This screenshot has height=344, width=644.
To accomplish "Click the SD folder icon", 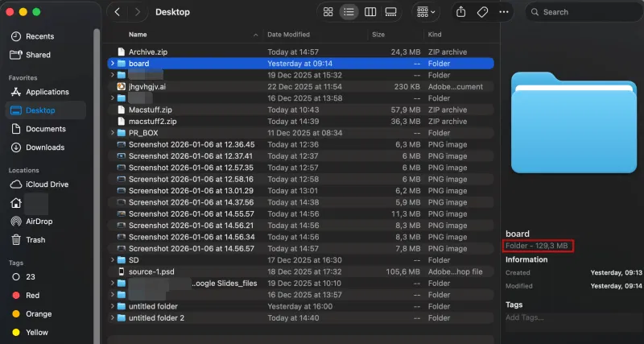I will click(122, 259).
